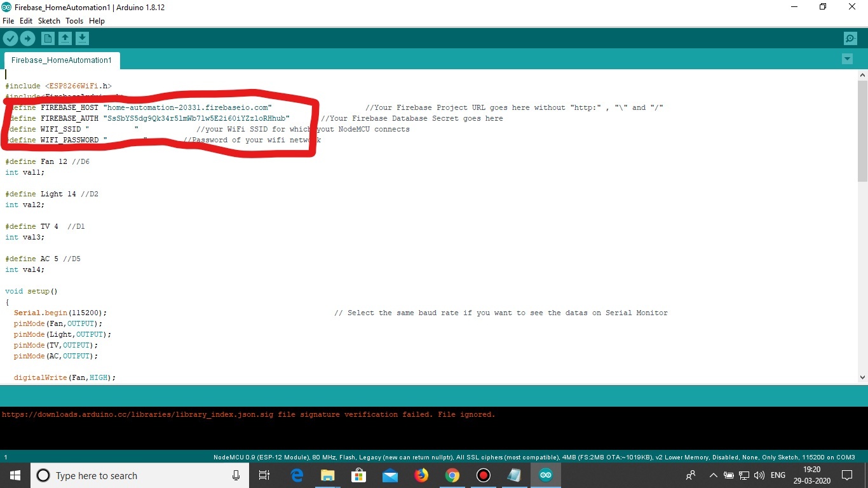
Task: Click the Arduino IDE taskbar icon
Action: point(546,475)
